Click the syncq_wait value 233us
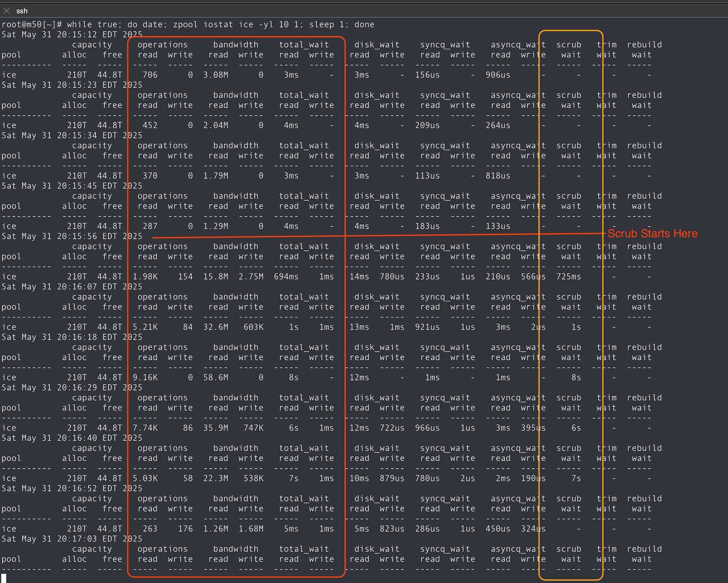Viewport: 728px width, 583px height. [427, 277]
